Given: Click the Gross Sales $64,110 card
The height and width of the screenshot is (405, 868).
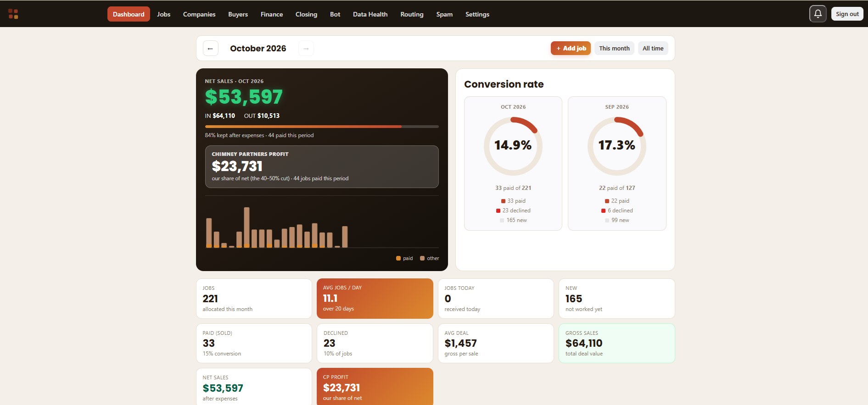Looking at the screenshot, I should pos(617,343).
